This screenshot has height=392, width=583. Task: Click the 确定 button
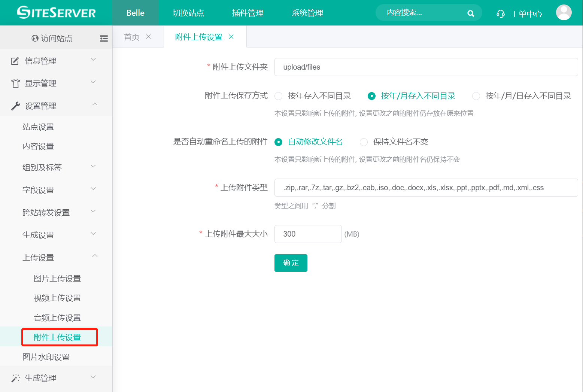[291, 263]
